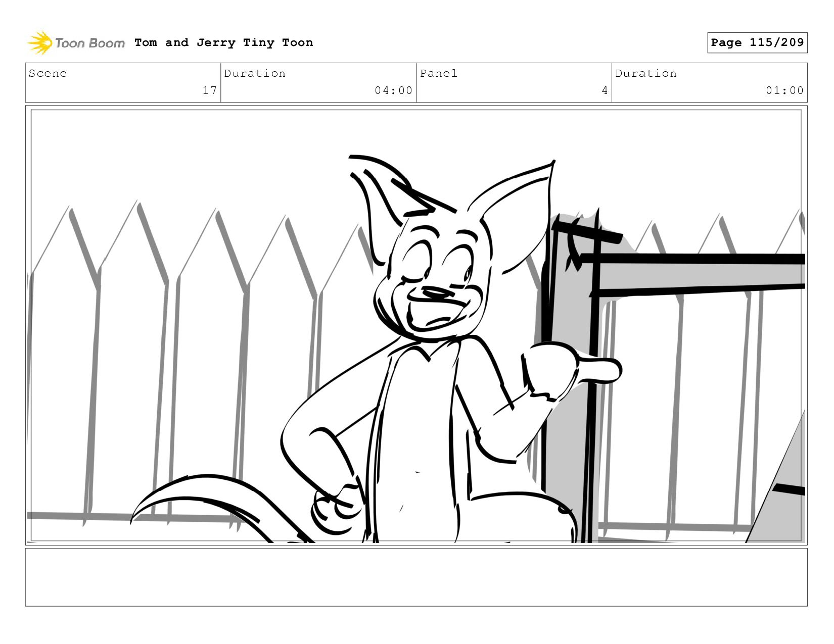Click the scene number '17'
Screen dimensions: 834x644
[210, 90]
